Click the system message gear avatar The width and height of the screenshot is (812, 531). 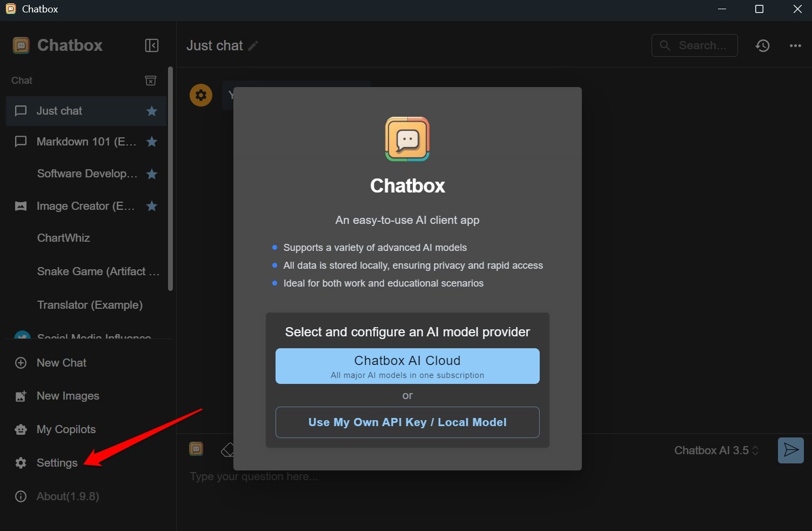[201, 95]
